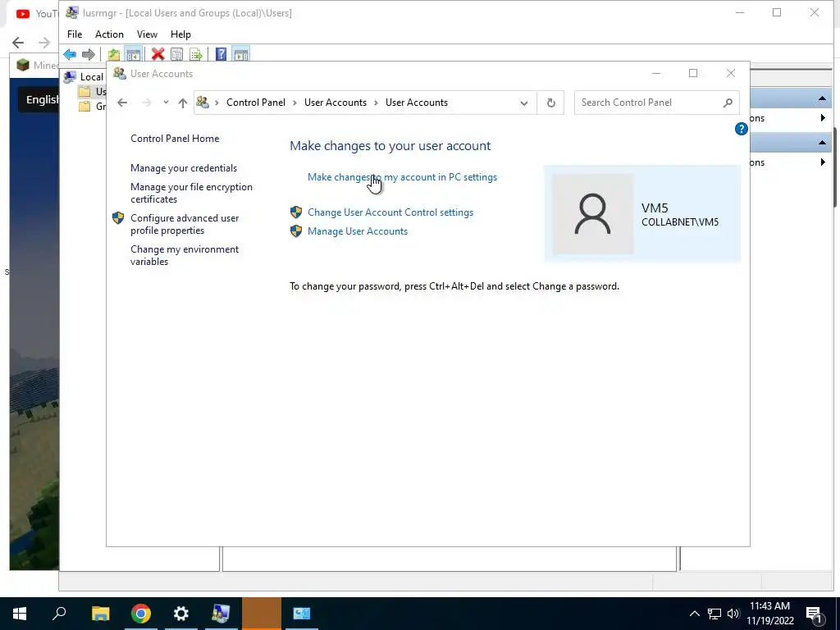840x630 pixels.
Task: Open the Action menu in lusrmgr
Action: (x=109, y=34)
